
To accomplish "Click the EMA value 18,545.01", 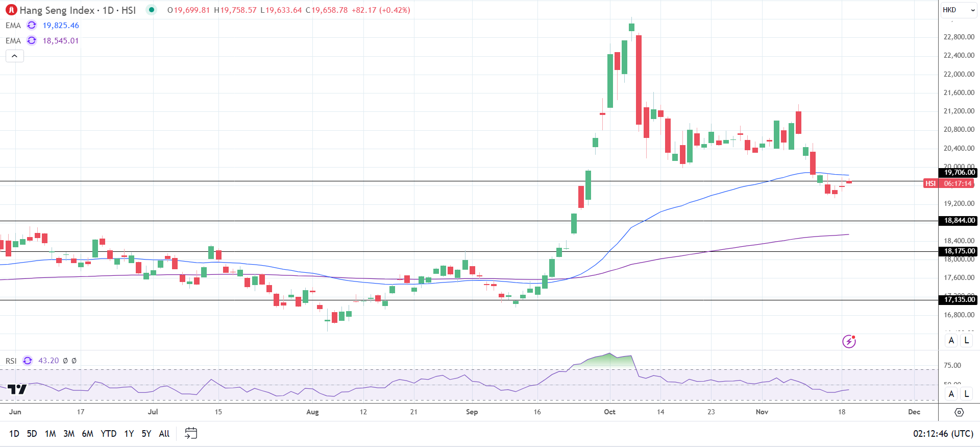I will [x=61, y=41].
